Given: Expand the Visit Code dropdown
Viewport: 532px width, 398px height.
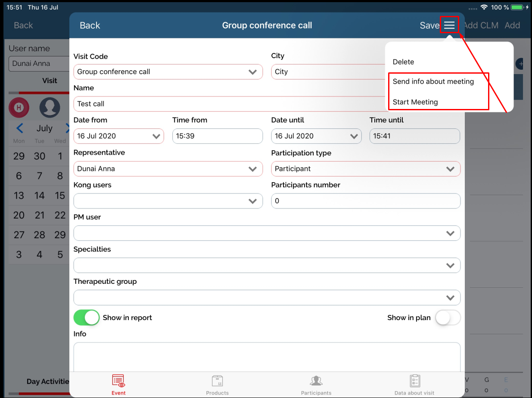Looking at the screenshot, I should click(x=253, y=72).
